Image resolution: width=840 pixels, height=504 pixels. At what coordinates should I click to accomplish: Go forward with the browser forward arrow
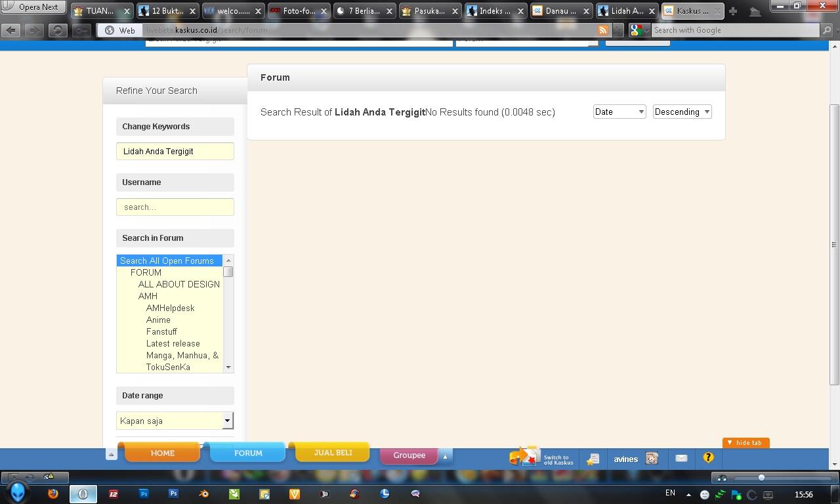(34, 30)
